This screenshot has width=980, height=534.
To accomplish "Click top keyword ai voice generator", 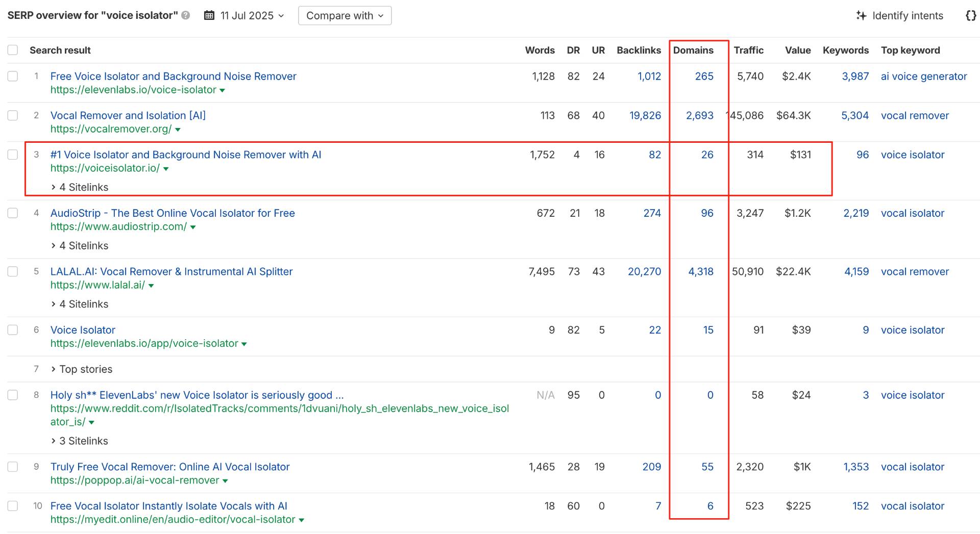I will (x=924, y=76).
